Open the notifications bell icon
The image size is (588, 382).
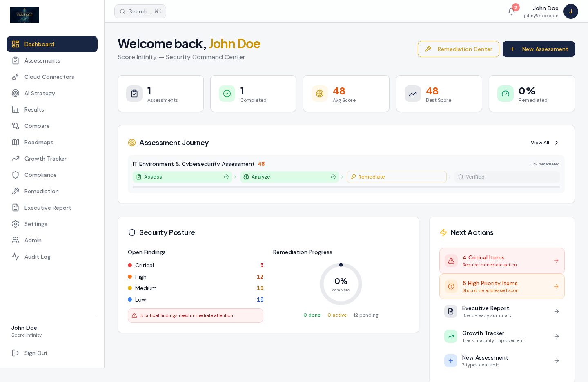tap(511, 11)
